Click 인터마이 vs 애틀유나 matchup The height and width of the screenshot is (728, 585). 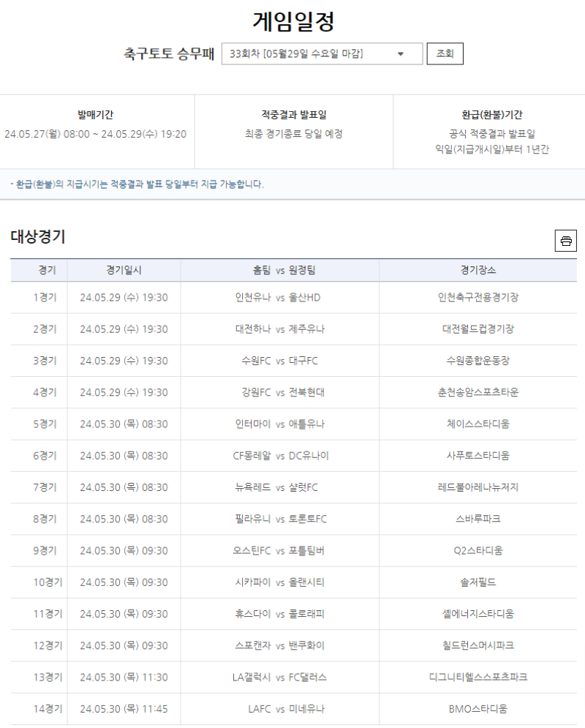coord(280,424)
